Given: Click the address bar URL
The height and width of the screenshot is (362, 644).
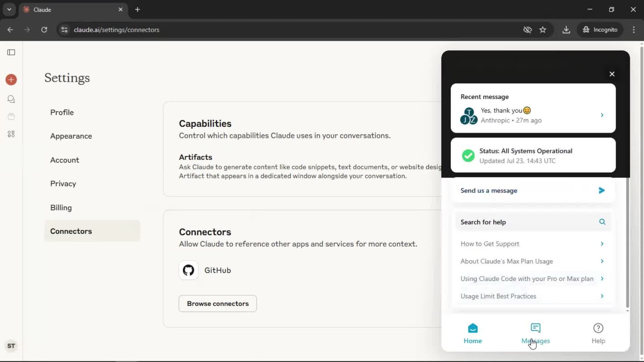Looking at the screenshot, I should tap(116, 30).
